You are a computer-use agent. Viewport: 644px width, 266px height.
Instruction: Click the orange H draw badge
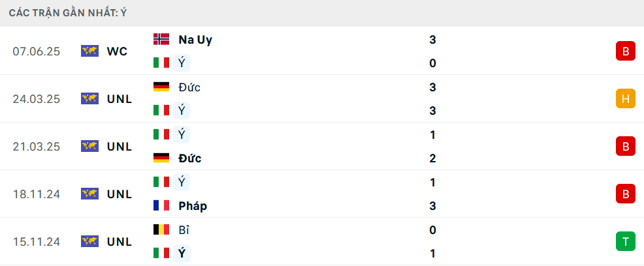point(625,99)
